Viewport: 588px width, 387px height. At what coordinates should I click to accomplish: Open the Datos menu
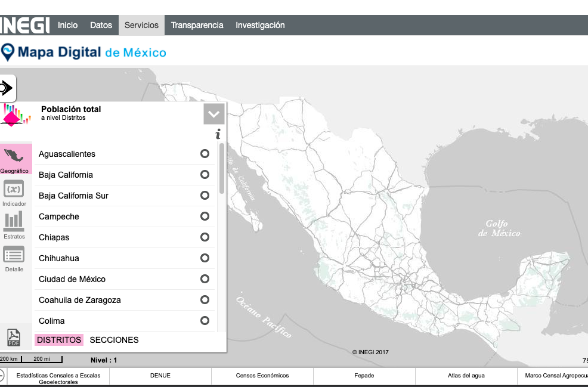(x=101, y=25)
